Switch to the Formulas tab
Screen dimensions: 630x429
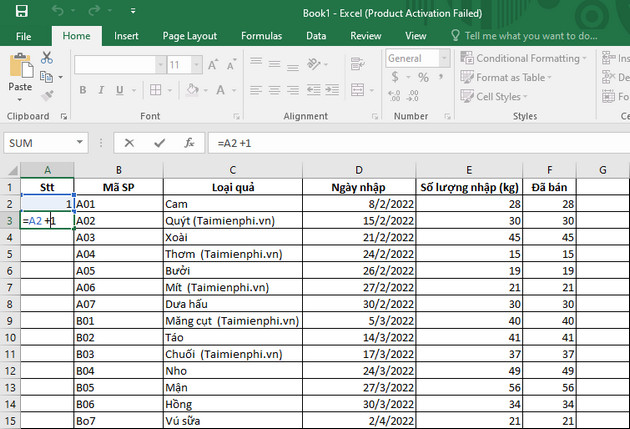tap(260, 35)
